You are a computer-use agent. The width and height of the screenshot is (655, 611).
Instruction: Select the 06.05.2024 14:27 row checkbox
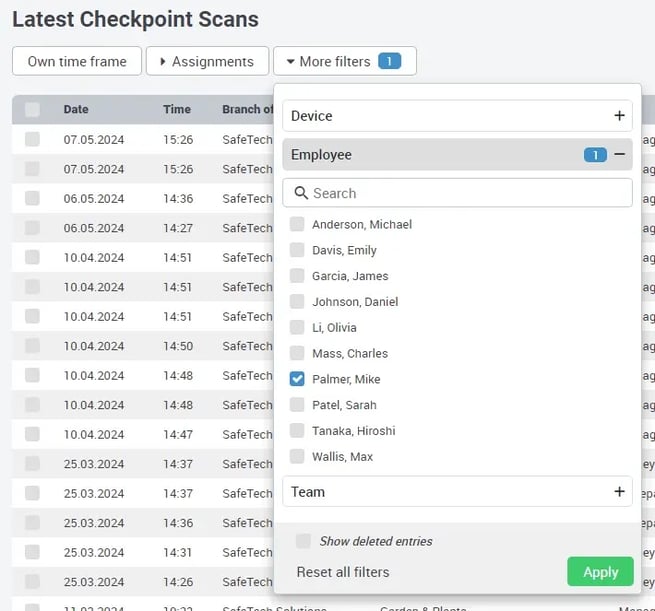32,228
